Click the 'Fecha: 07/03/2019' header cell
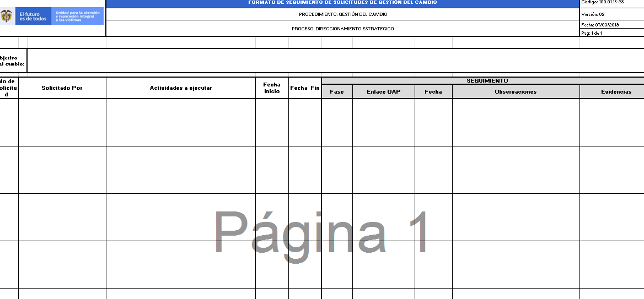Screen dimensions: 644x299 coord(611,25)
